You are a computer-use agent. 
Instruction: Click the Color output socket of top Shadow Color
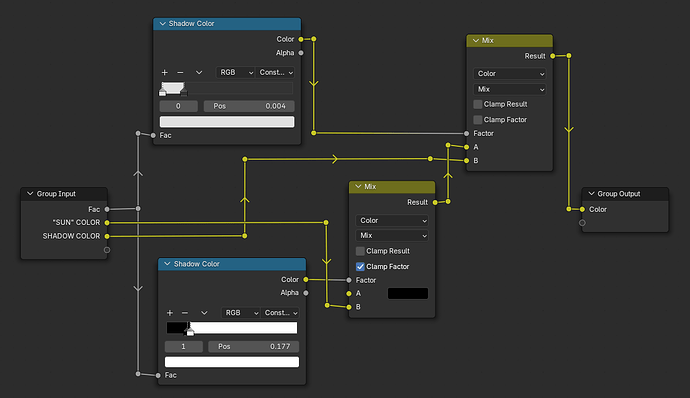point(301,39)
